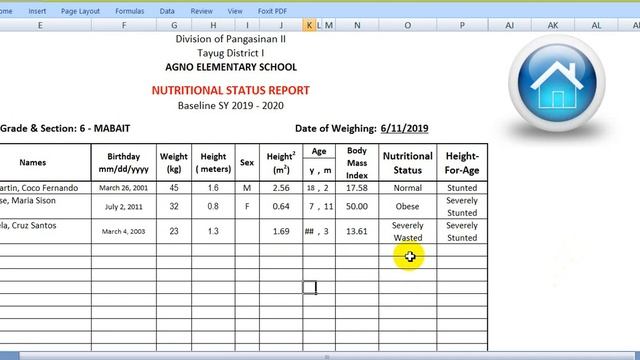This screenshot has height=360, width=640.
Task: Select name cell 'Cruz Santos'
Action: coord(45,231)
